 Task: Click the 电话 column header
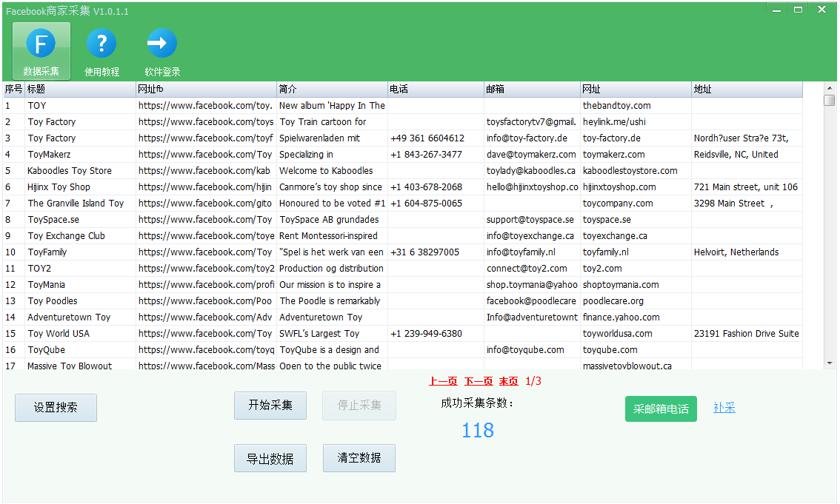[436, 90]
